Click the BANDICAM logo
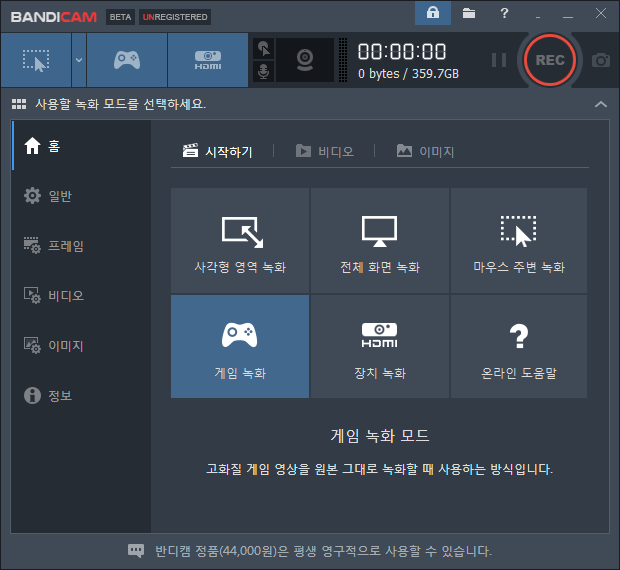Viewport: 620px width, 570px height. point(54,17)
